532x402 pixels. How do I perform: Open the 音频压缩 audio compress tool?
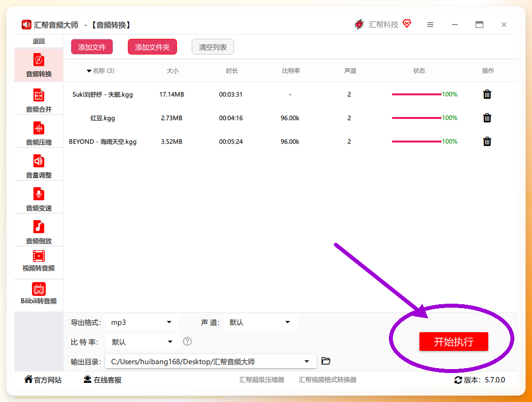click(39, 133)
